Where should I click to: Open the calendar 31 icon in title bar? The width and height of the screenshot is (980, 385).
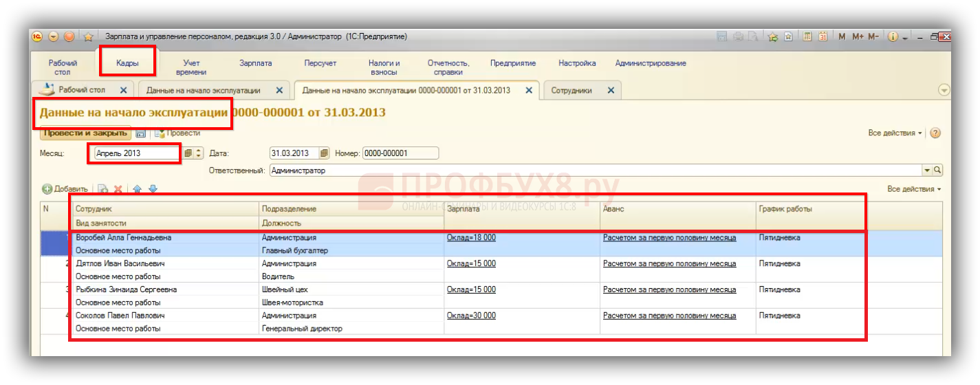(823, 36)
